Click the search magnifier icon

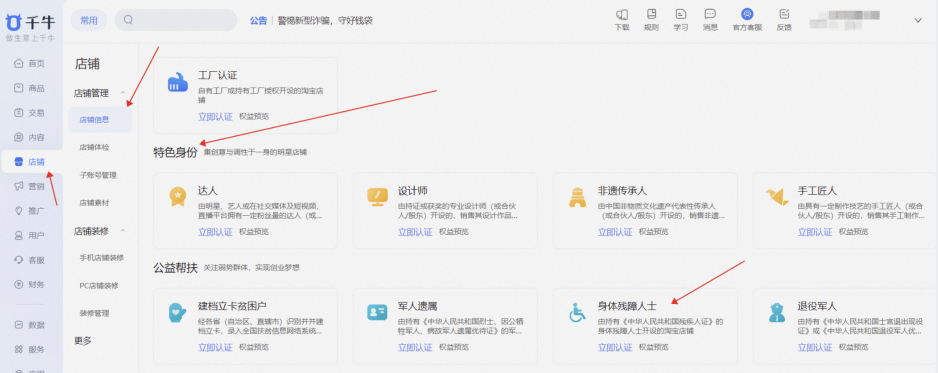coord(128,20)
